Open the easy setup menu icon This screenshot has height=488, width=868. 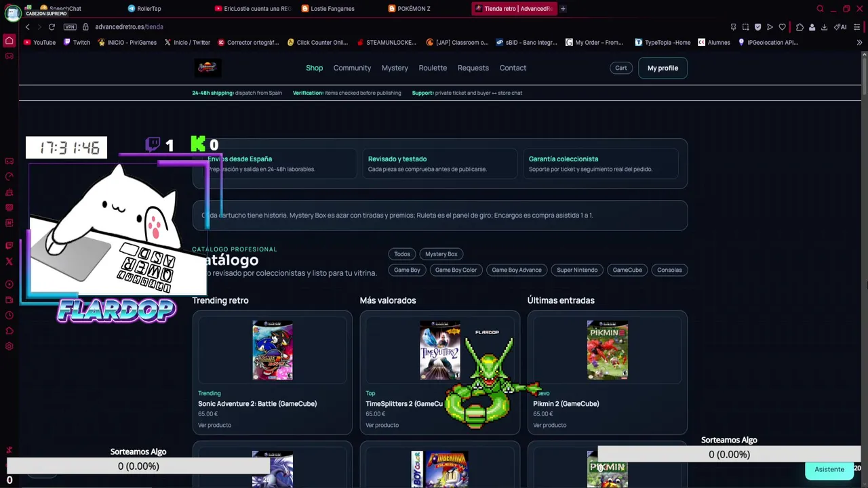[857, 27]
